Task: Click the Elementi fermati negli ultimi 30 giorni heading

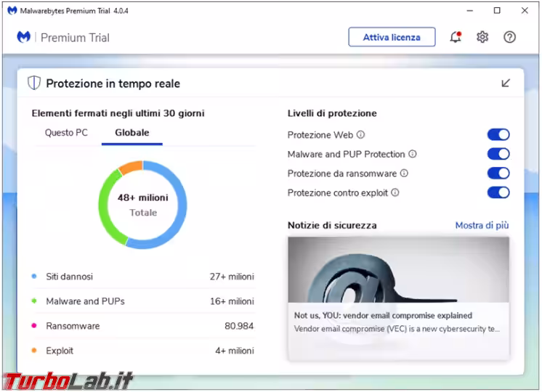Action: tap(118, 113)
